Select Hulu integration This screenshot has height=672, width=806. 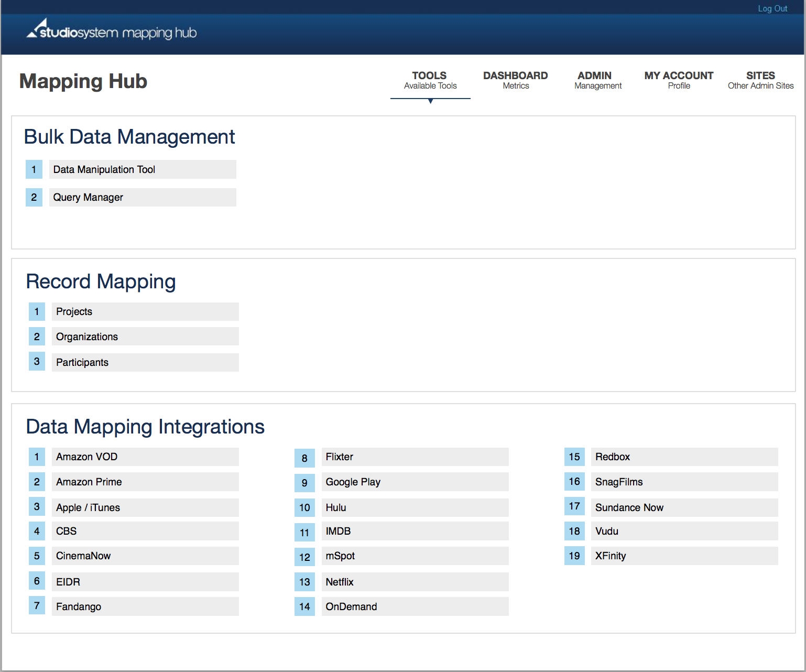point(415,507)
